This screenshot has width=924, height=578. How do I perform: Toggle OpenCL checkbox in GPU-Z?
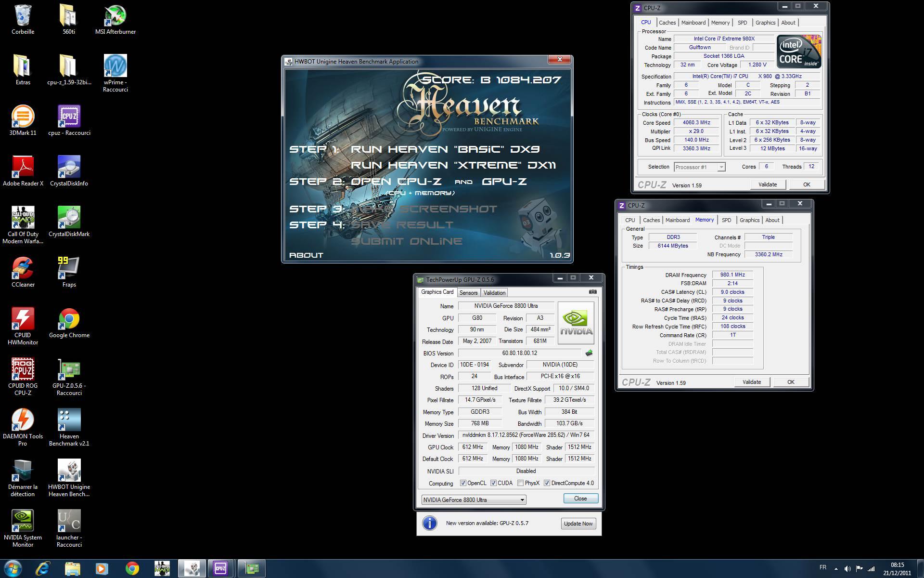[463, 483]
